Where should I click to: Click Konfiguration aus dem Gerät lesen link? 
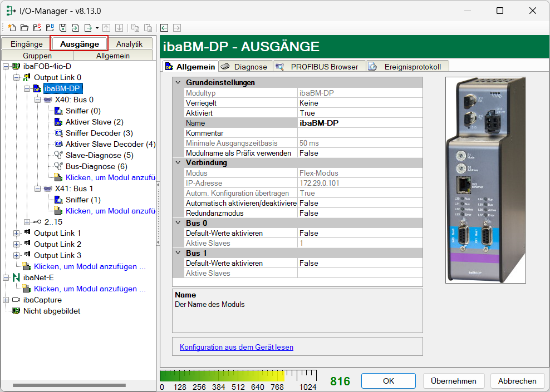coord(237,347)
